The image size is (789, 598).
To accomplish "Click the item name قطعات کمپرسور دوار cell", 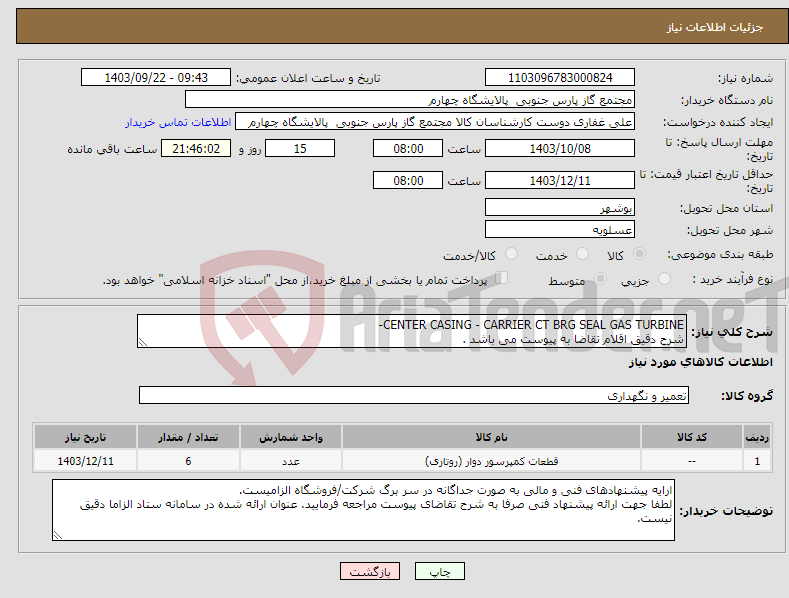I will tap(492, 461).
